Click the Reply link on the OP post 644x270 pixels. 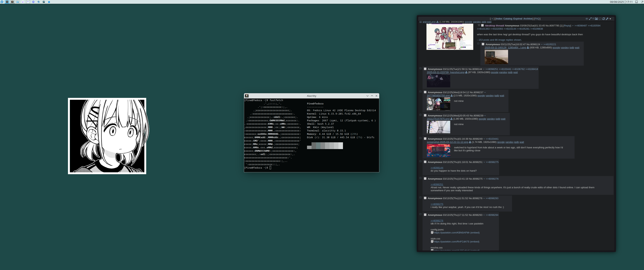pyautogui.click(x=567, y=25)
